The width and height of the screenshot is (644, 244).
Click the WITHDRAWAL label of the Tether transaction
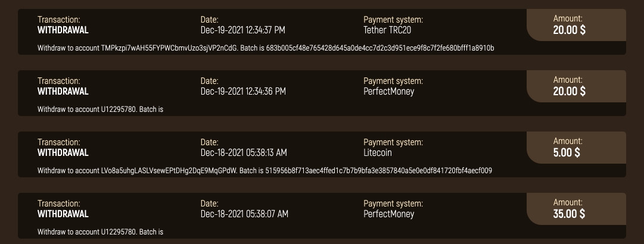pyautogui.click(x=63, y=30)
